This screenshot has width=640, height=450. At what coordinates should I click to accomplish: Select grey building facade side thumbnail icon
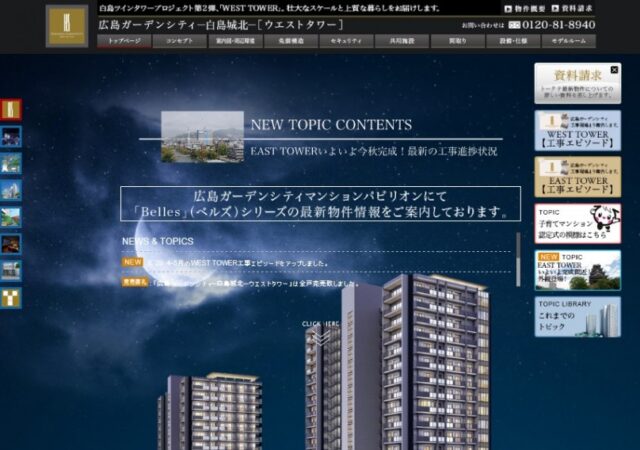(11, 271)
